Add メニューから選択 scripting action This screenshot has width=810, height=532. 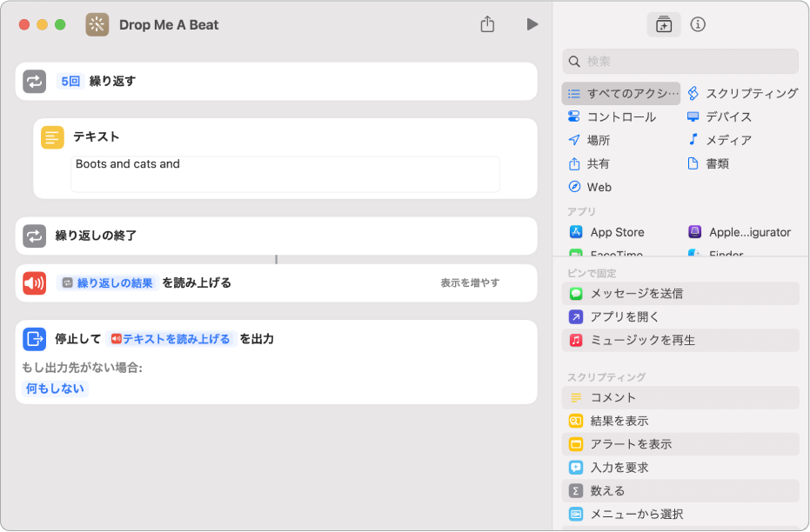[x=680, y=515]
